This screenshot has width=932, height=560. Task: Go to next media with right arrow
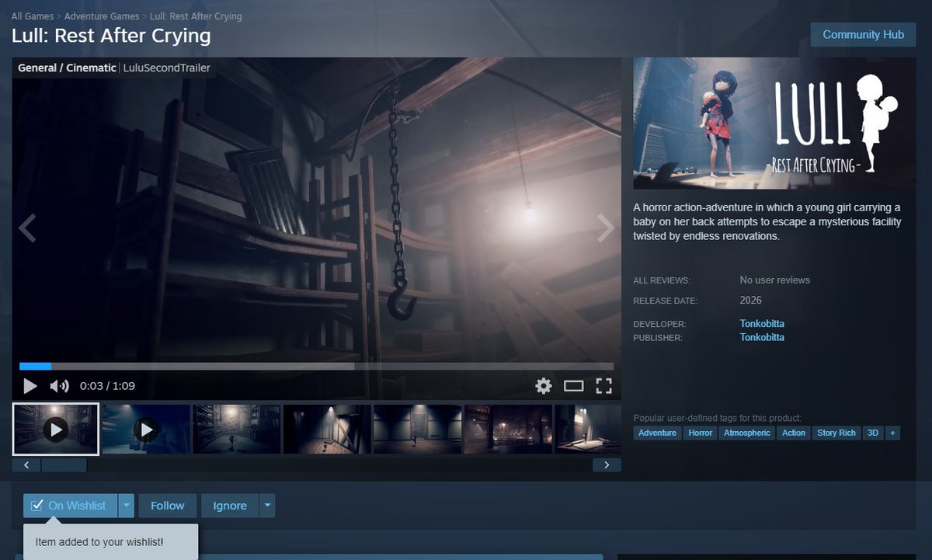pyautogui.click(x=606, y=228)
